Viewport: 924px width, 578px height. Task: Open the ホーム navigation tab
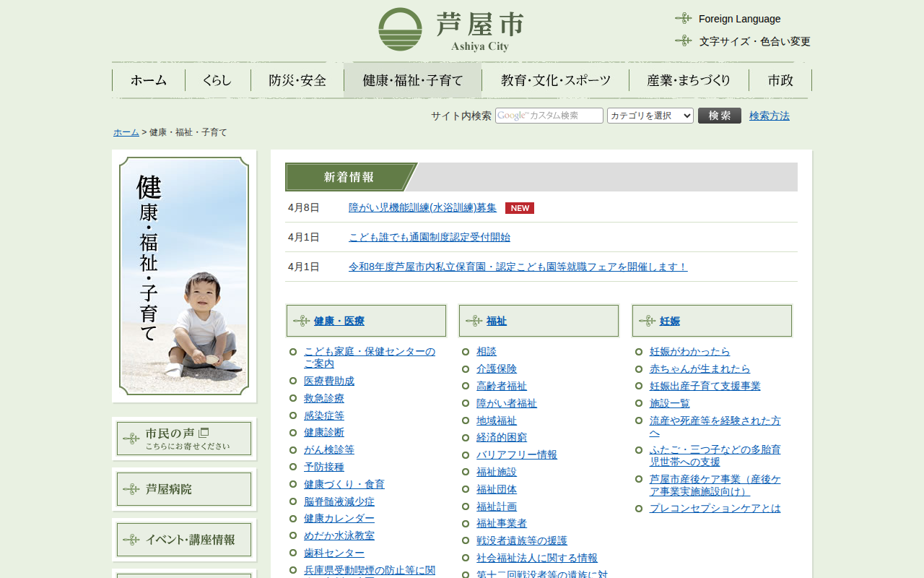click(x=149, y=80)
